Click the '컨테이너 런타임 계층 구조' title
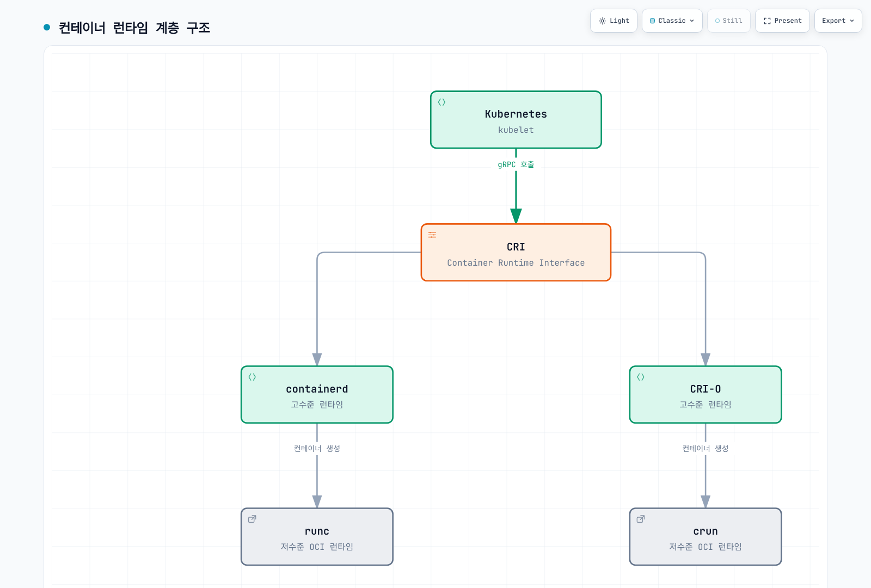Image resolution: width=871 pixels, height=588 pixels. coord(134,28)
